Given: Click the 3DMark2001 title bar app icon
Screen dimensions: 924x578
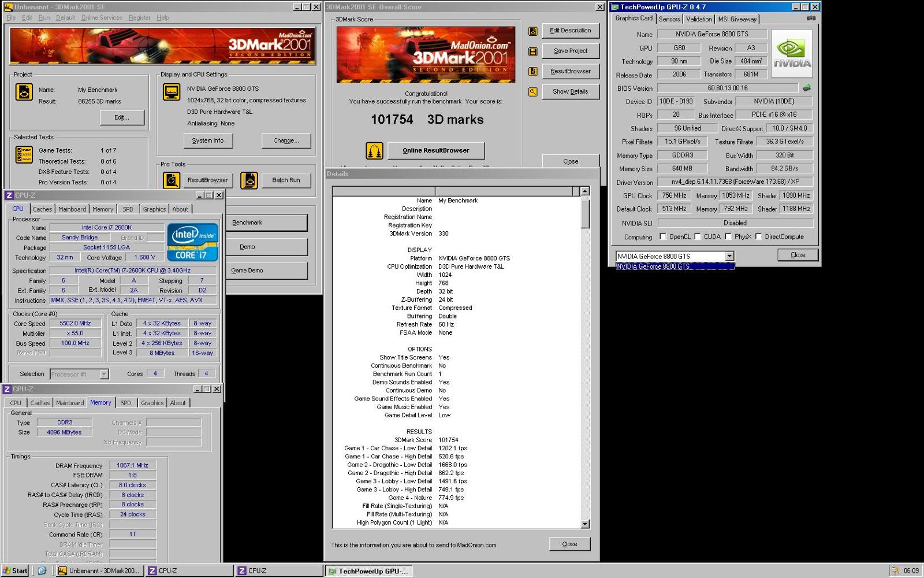Looking at the screenshot, I should (9, 7).
